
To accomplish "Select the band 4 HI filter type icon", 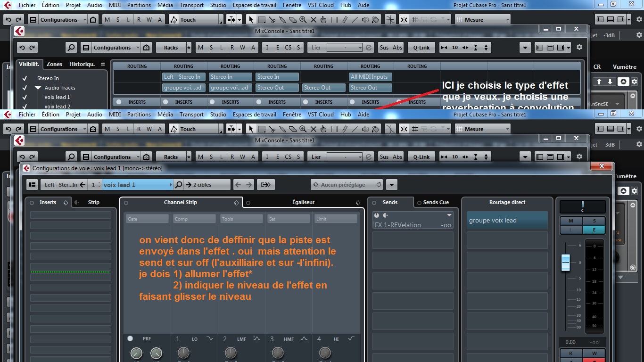I will [x=351, y=339].
